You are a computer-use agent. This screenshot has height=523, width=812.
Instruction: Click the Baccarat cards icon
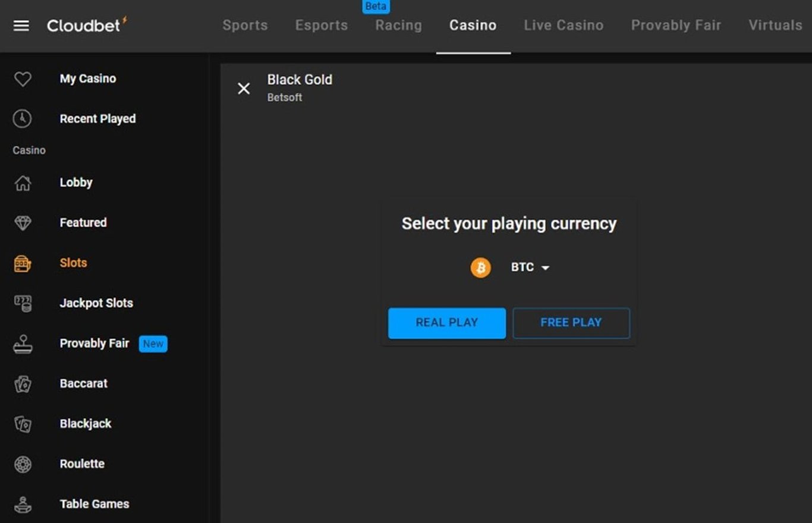point(23,384)
